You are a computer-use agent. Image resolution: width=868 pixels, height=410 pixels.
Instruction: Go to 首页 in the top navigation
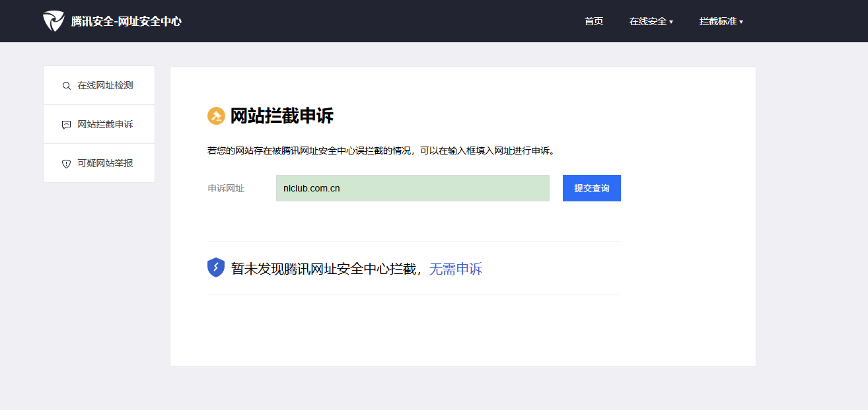594,21
